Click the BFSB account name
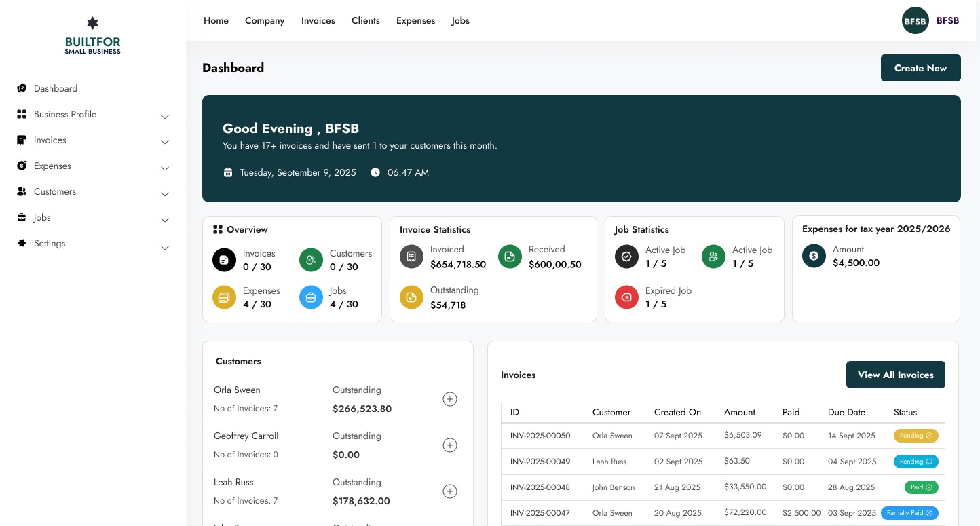The height and width of the screenshot is (526, 980). tap(947, 20)
